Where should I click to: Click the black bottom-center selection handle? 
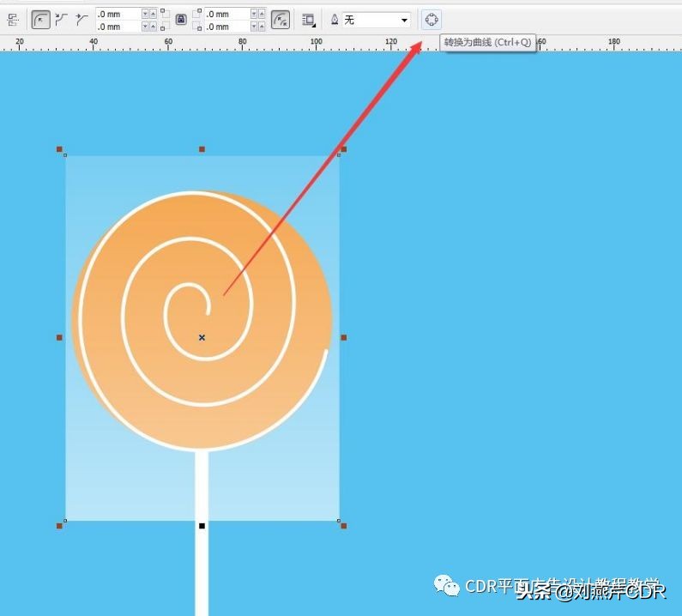click(202, 526)
